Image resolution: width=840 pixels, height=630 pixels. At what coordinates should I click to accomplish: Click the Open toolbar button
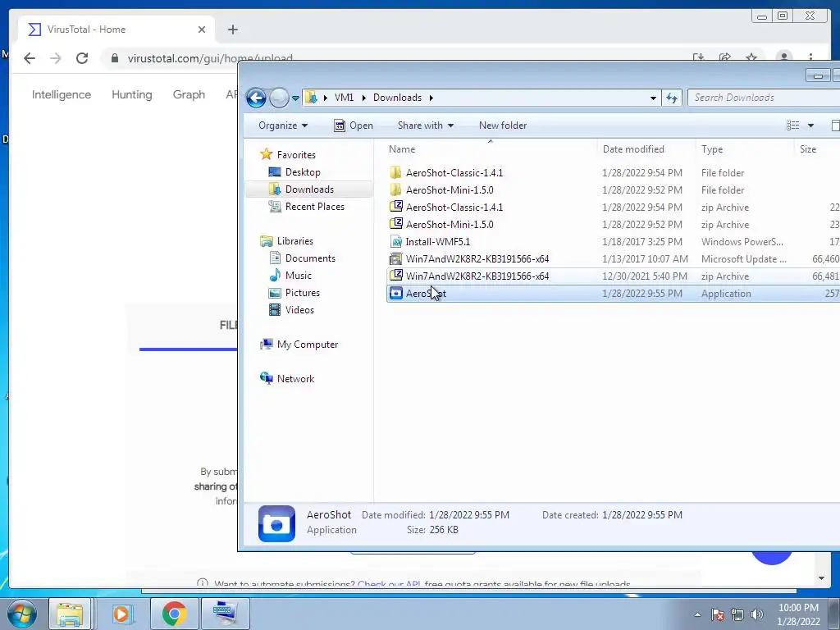coord(354,126)
